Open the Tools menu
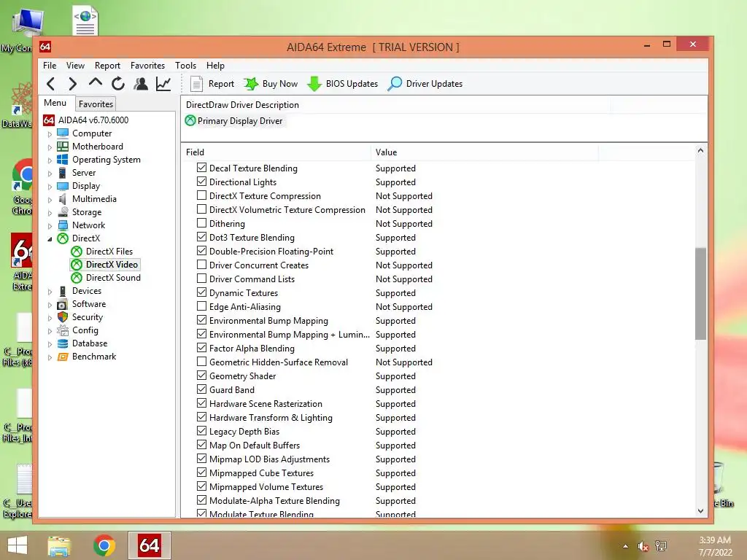747x560 pixels. click(x=185, y=65)
